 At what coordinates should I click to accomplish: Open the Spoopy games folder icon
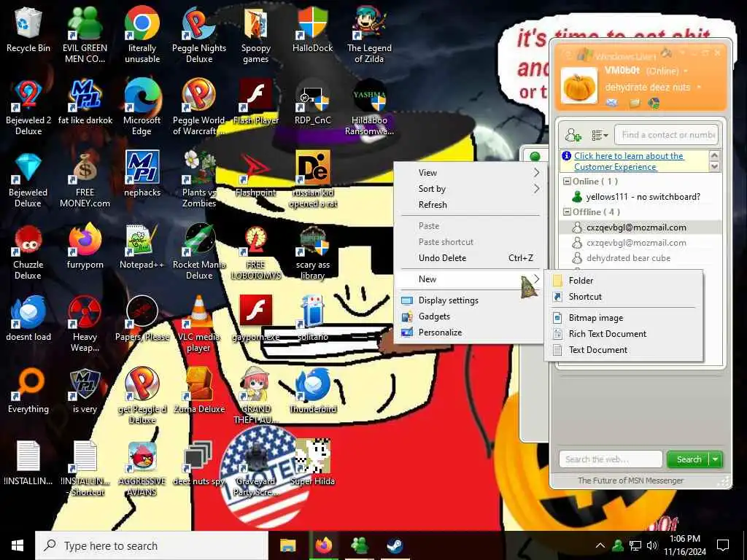pyautogui.click(x=256, y=34)
